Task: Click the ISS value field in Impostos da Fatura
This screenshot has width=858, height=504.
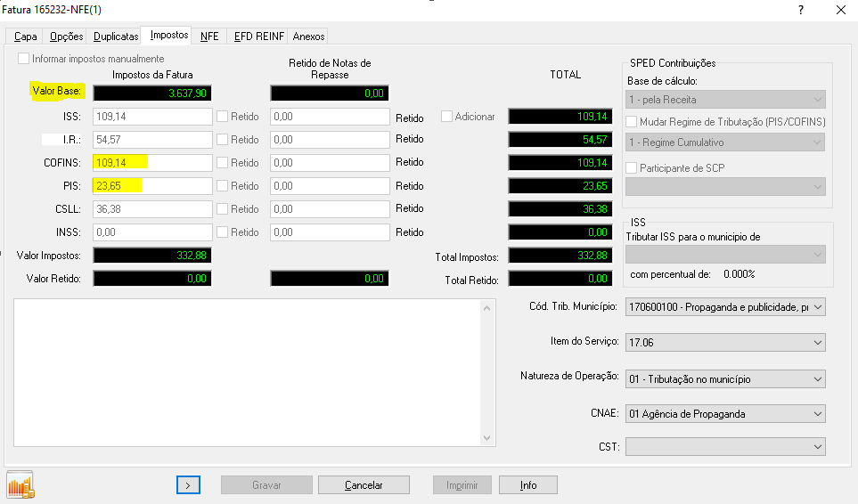Action: click(152, 117)
